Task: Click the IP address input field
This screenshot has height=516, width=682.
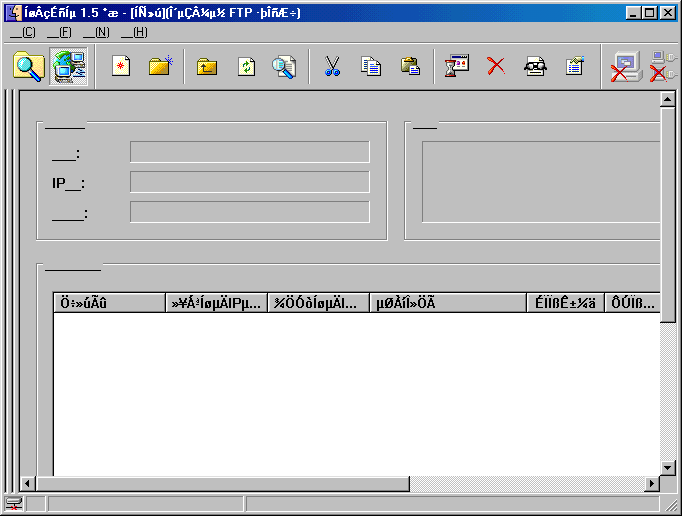Action: (x=249, y=182)
